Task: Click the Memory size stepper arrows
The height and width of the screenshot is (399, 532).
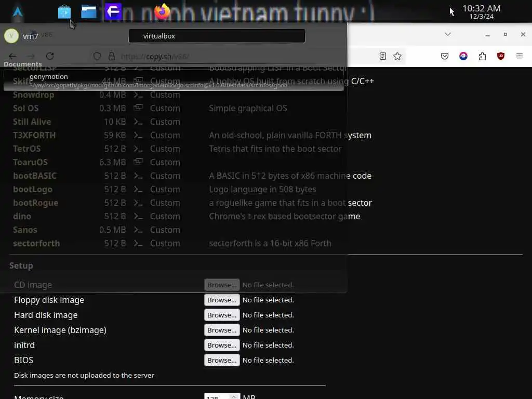Action: (234, 396)
